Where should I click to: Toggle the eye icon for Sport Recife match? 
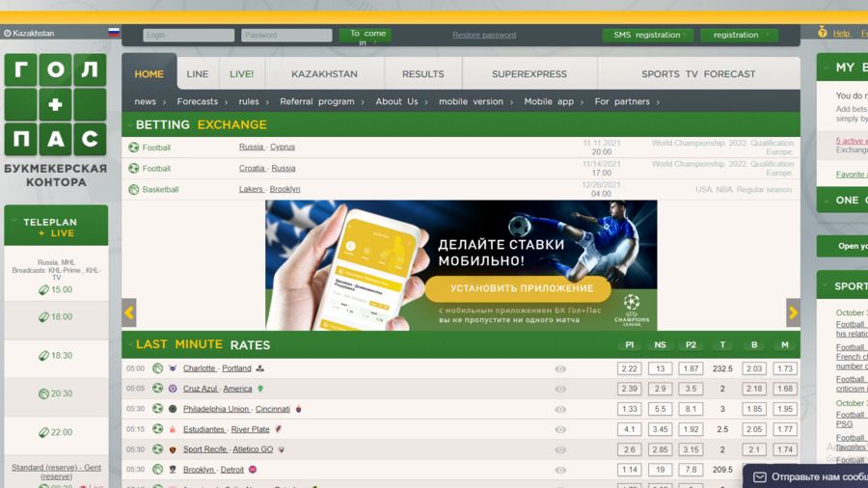[560, 449]
